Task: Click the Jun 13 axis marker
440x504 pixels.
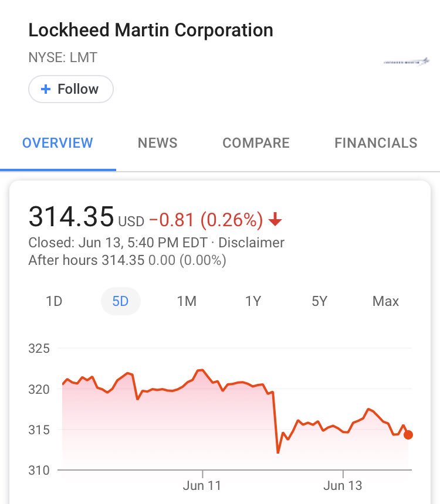Action: click(x=343, y=485)
